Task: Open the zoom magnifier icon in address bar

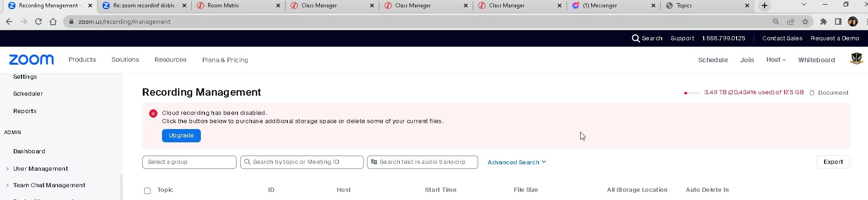Action: pyautogui.click(x=776, y=22)
